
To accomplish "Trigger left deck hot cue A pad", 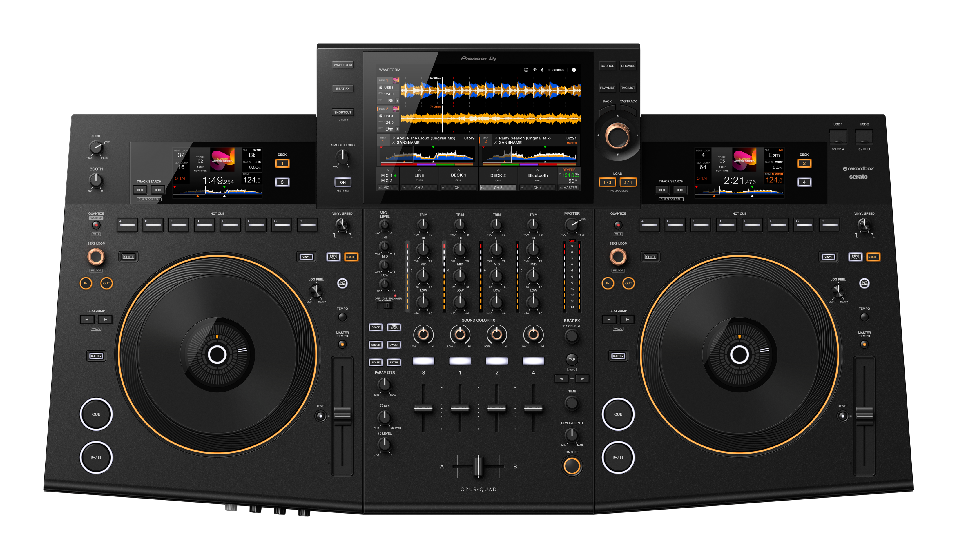I will point(127,225).
